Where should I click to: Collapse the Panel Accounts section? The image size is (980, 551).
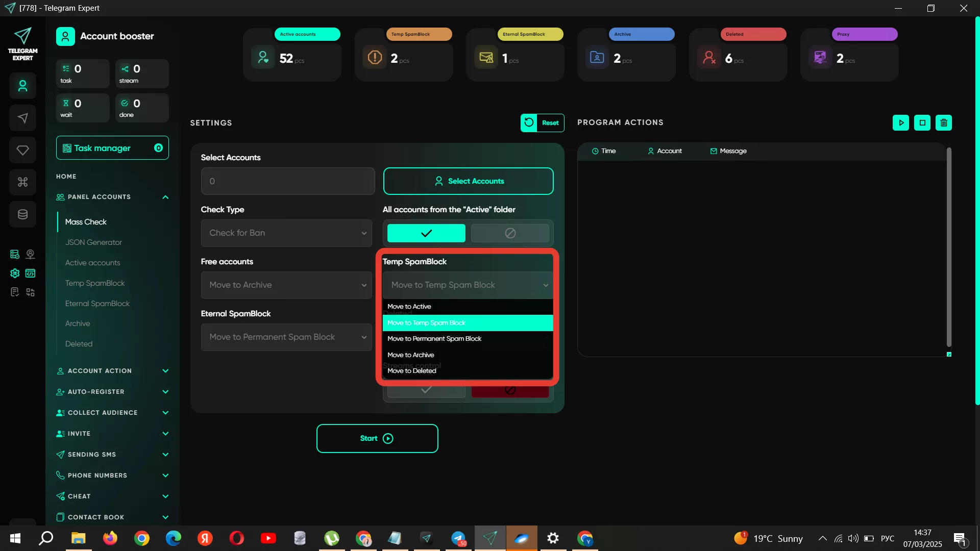[165, 197]
